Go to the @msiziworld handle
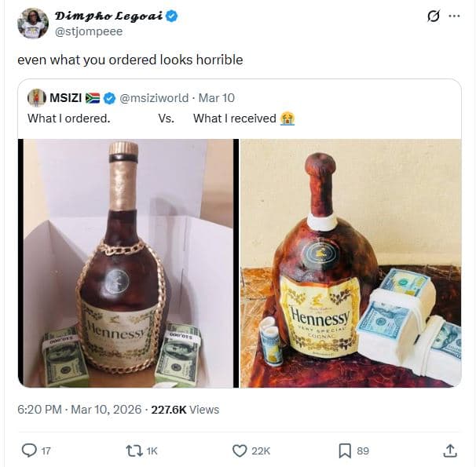The image size is (476, 467). 154,98
